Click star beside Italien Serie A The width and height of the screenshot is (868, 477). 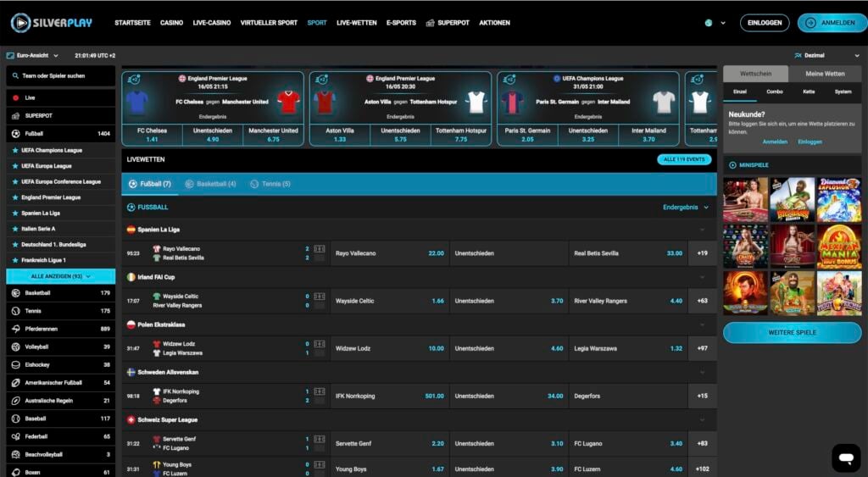point(15,229)
